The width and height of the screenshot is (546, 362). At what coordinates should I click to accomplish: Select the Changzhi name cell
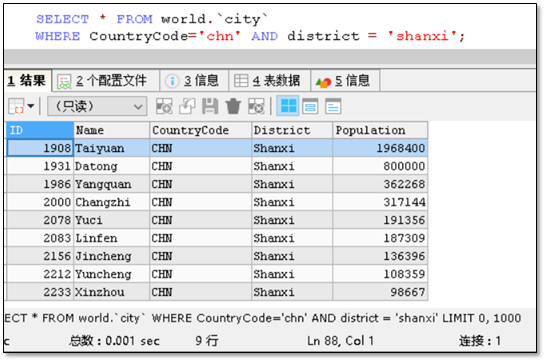click(x=111, y=202)
